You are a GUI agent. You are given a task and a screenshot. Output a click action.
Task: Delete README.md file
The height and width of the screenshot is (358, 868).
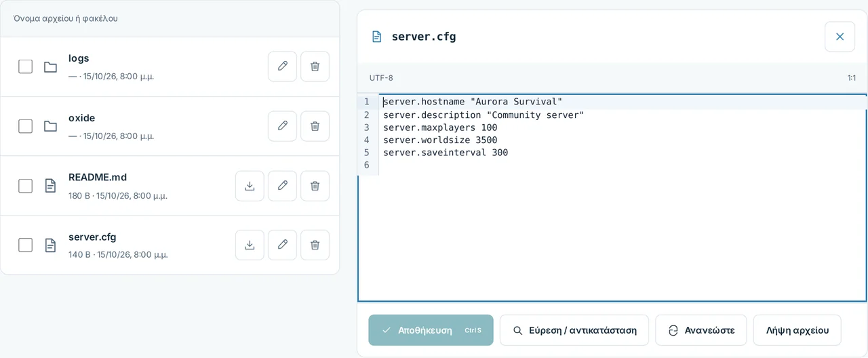(315, 186)
